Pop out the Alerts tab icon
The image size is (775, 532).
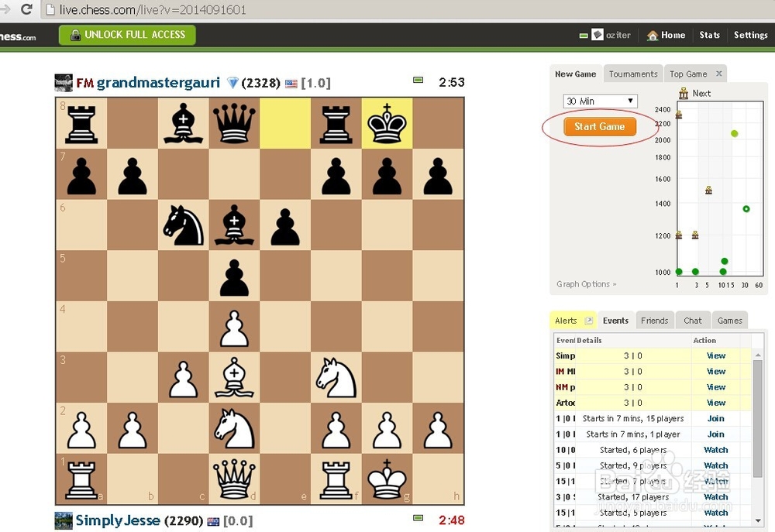click(x=588, y=321)
